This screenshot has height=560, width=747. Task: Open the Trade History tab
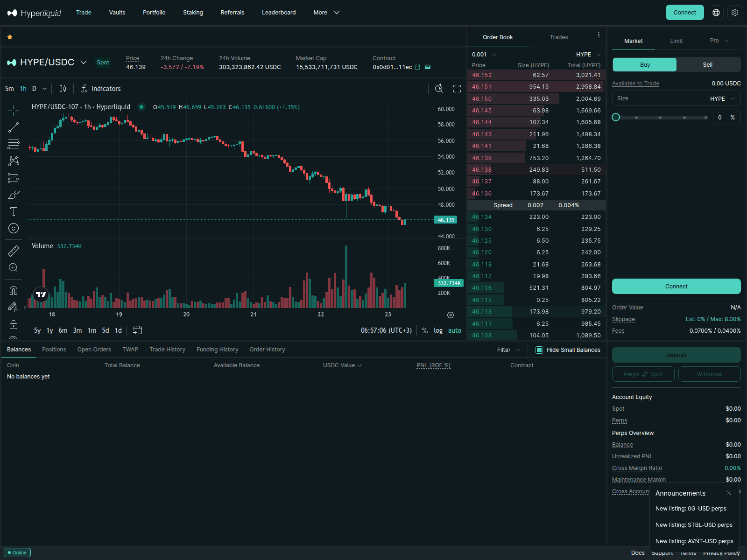tap(167, 350)
